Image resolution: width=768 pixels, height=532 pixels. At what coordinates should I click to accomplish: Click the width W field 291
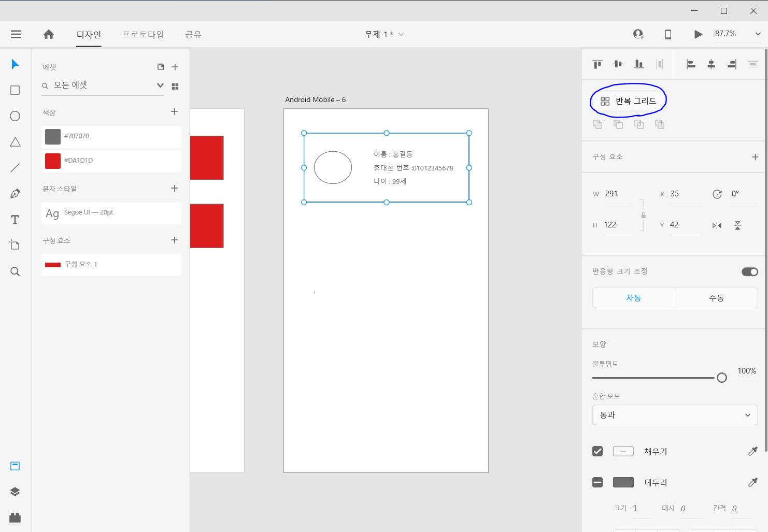619,194
